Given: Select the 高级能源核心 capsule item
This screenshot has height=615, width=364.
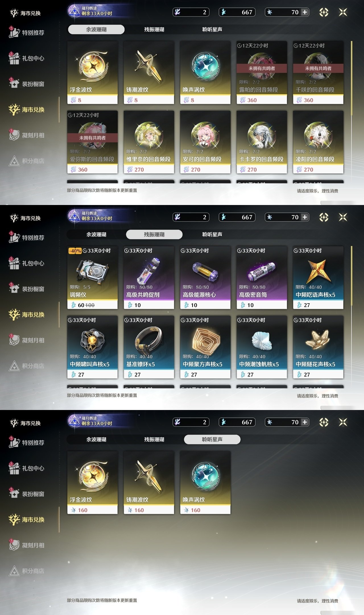Looking at the screenshot, I should pos(205,278).
